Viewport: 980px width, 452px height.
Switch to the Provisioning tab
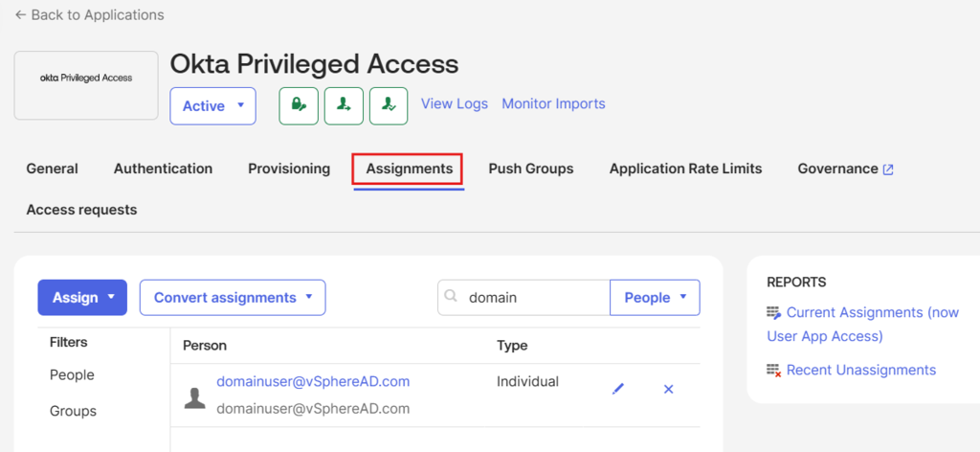tap(289, 169)
